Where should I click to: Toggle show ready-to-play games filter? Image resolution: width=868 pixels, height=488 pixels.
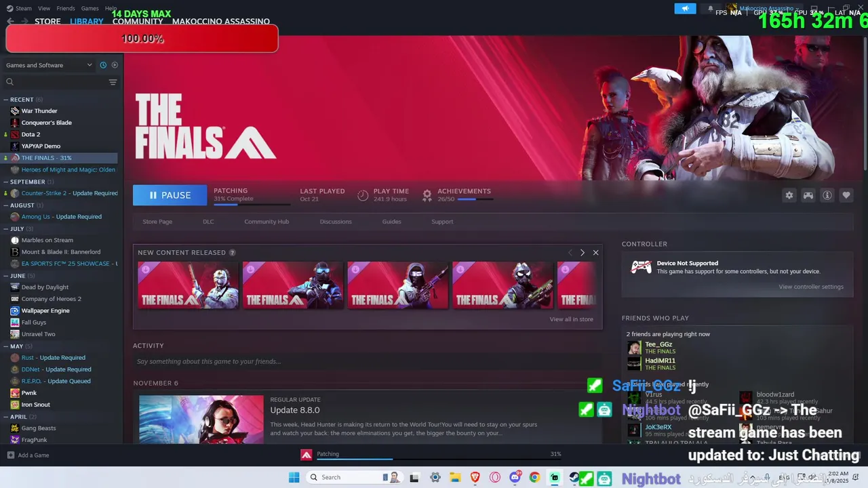pos(115,65)
